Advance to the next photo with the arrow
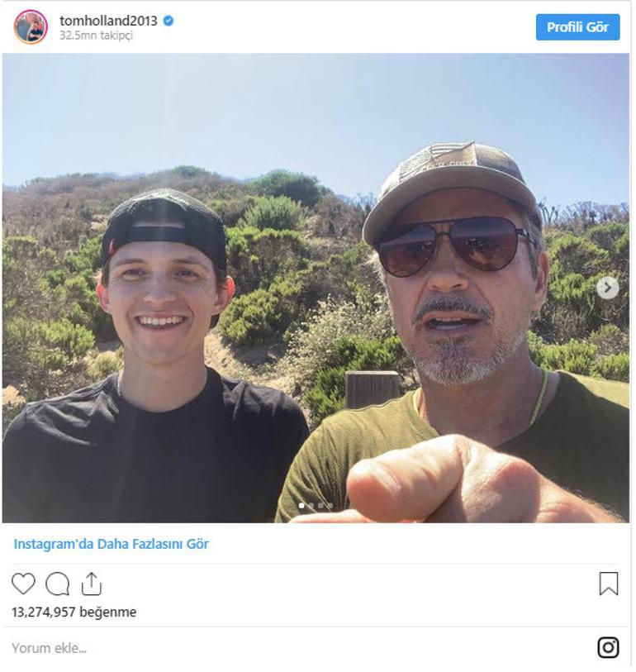Viewport: 636px width, 672px height. click(x=607, y=288)
